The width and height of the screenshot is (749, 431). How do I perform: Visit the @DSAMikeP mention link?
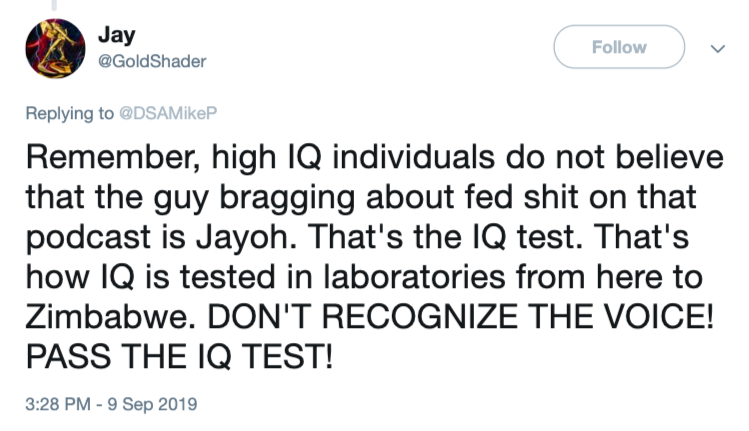(x=160, y=113)
